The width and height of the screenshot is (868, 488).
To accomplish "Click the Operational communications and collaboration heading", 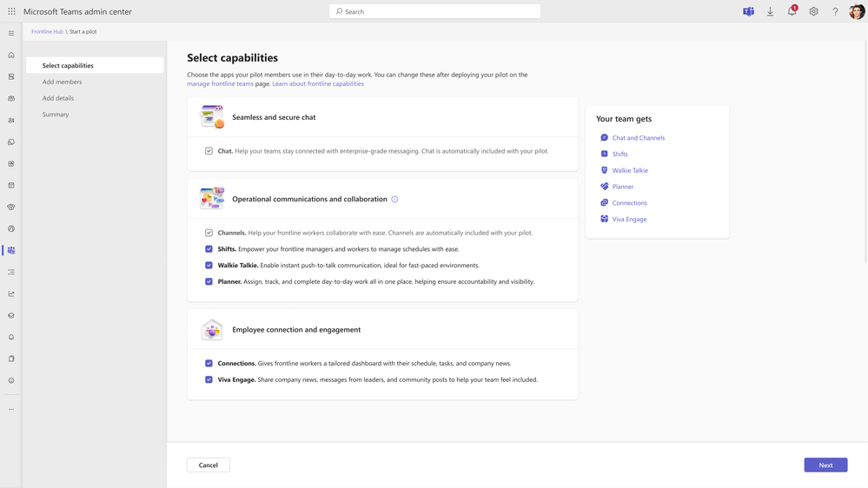I will pyautogui.click(x=309, y=199).
